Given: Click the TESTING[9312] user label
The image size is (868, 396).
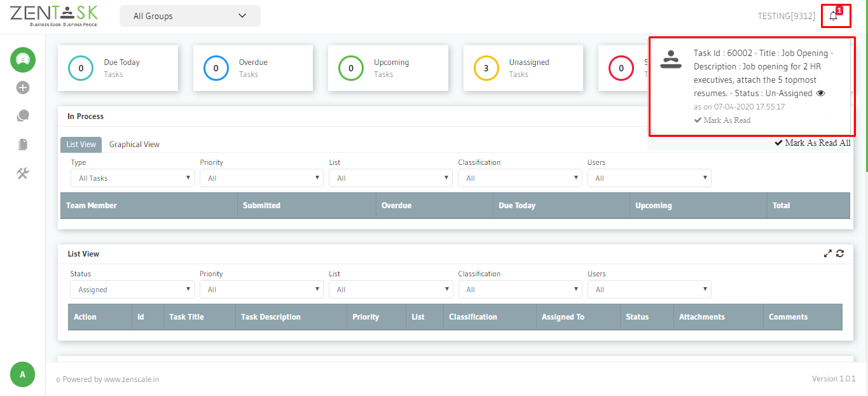Looking at the screenshot, I should click(787, 16).
